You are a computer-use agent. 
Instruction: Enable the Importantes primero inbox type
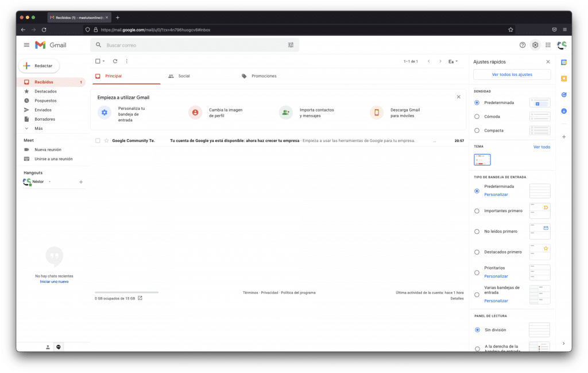coord(477,211)
